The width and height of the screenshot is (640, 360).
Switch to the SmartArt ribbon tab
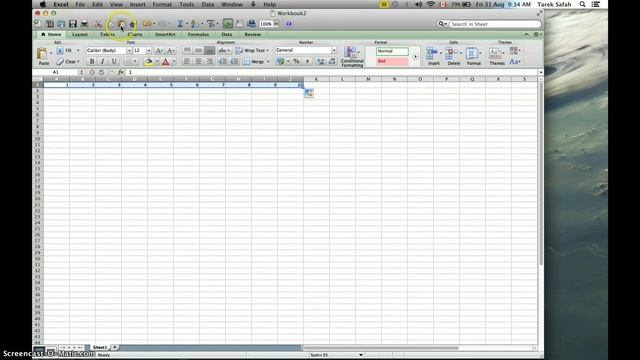click(165, 35)
